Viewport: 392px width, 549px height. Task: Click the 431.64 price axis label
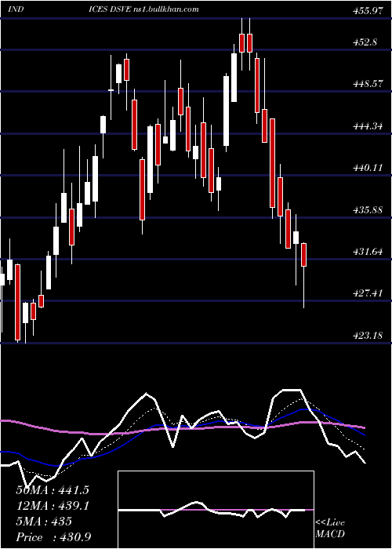point(367,252)
